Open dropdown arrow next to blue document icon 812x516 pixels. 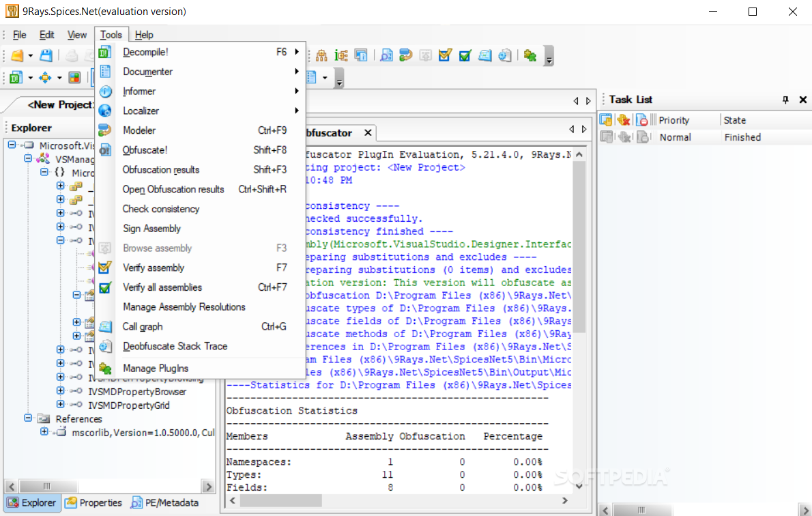[x=325, y=78]
